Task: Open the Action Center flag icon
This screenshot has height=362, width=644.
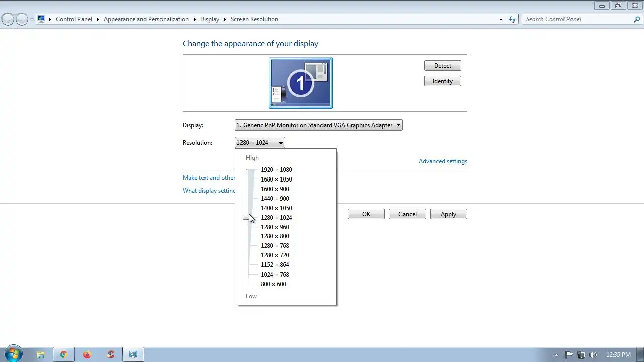Action: [569, 355]
